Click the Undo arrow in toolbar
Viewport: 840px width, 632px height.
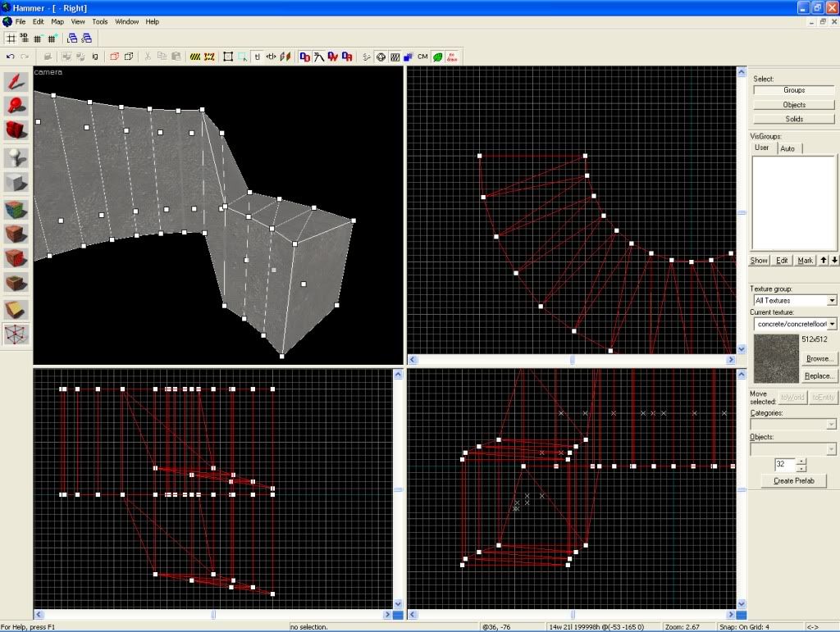11,57
